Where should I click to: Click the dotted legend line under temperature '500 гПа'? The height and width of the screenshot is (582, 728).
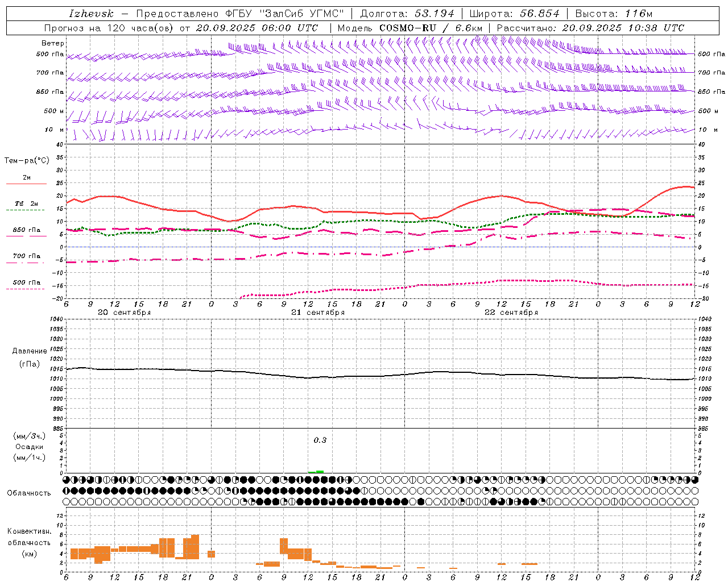click(x=25, y=289)
